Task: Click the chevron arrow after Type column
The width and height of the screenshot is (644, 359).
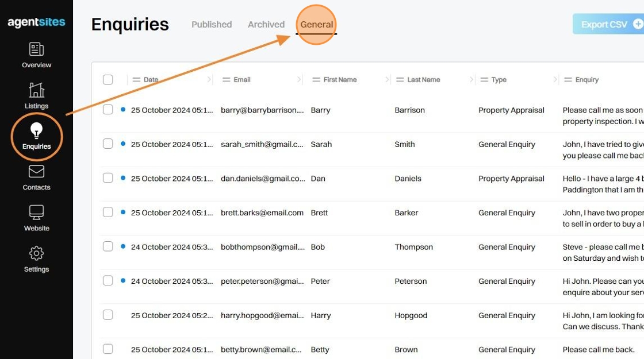Action: [555, 80]
